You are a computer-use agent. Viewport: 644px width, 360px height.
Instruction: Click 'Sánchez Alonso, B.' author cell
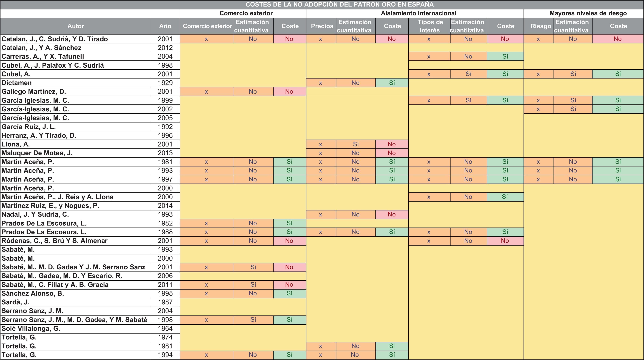[33, 293]
